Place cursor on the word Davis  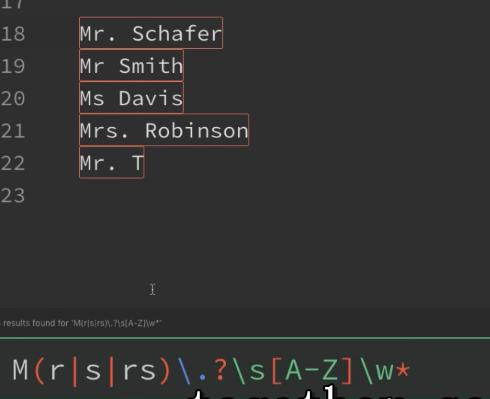151,98
